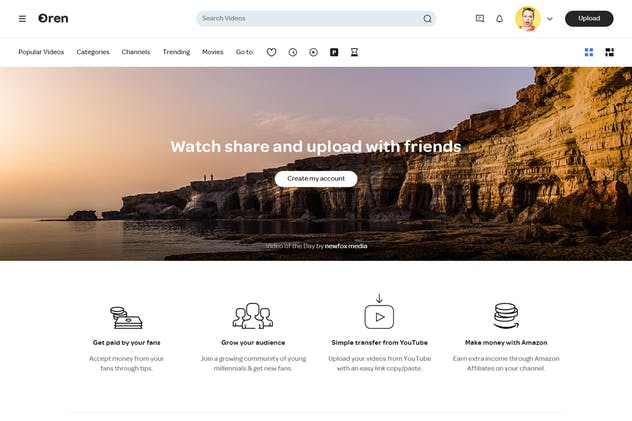The width and height of the screenshot is (632, 421).
Task: Click the Oren logo
Action: pos(53,18)
